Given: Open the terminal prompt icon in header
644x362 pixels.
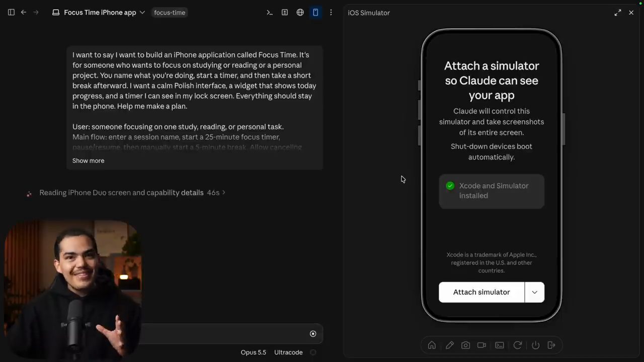Looking at the screenshot, I should click(x=270, y=13).
